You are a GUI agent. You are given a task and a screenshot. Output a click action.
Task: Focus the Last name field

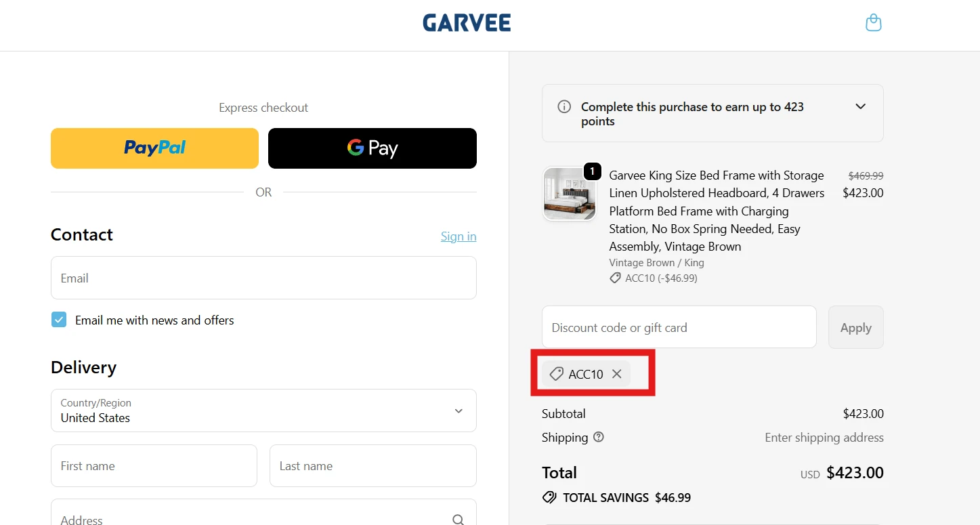click(x=373, y=465)
